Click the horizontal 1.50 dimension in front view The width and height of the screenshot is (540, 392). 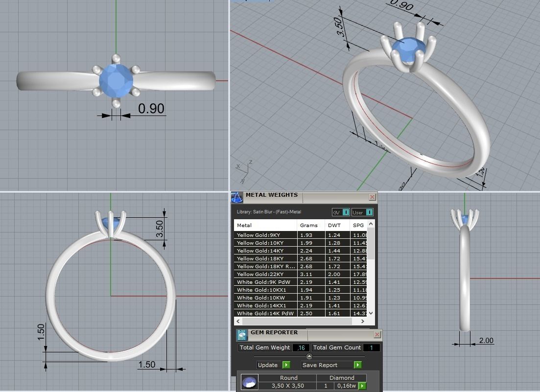tap(147, 365)
